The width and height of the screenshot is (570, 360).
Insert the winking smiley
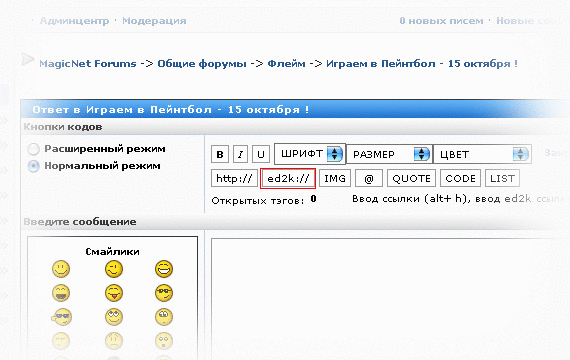pos(114,269)
